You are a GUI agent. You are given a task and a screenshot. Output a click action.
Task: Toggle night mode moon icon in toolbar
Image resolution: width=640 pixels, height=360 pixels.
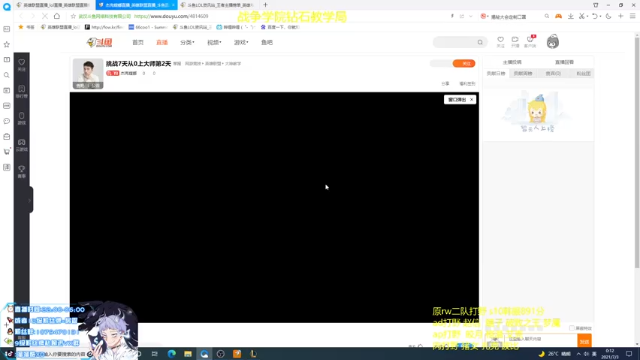click(x=609, y=16)
